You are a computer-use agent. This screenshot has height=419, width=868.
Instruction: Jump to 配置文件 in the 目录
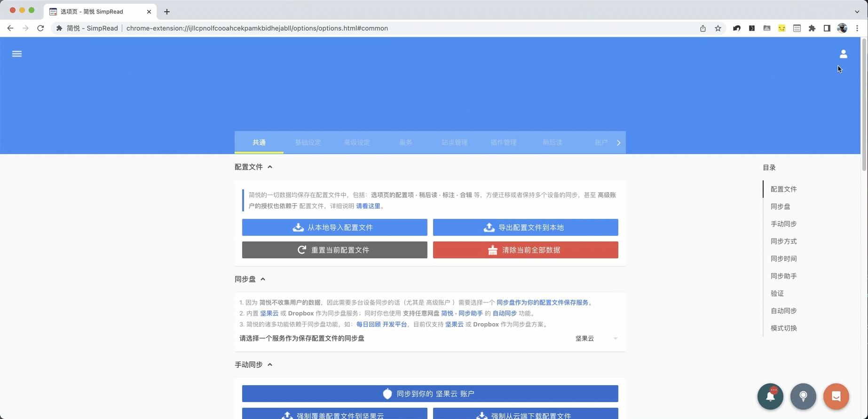[783, 189]
